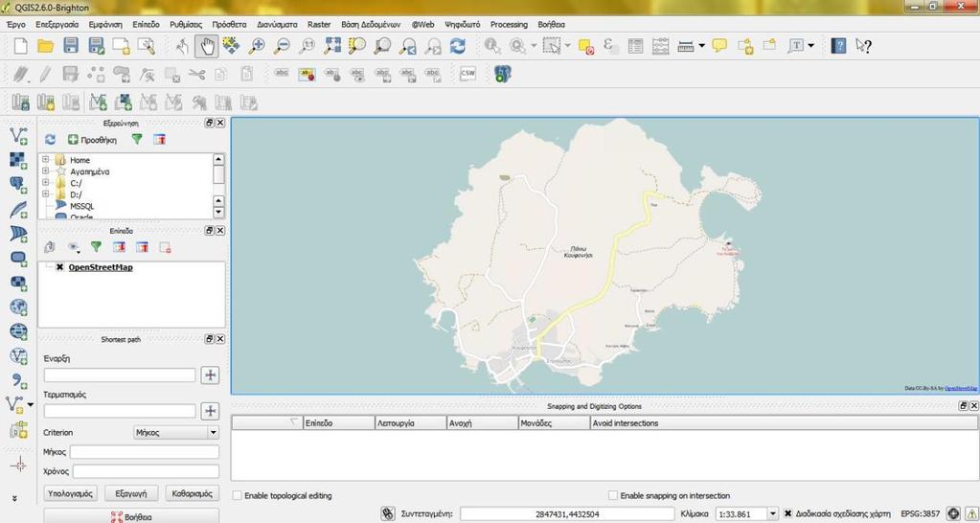Open the attribute table icon

click(x=636, y=46)
